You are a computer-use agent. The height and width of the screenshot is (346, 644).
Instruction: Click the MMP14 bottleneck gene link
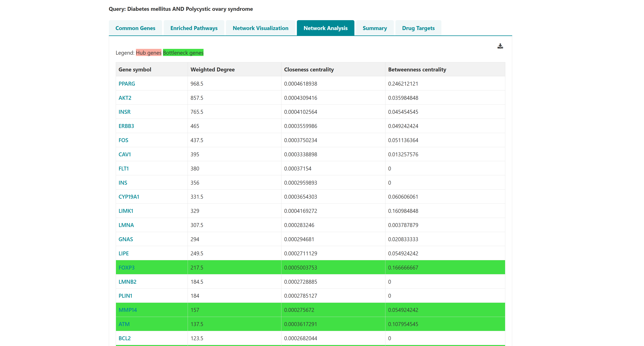(x=128, y=310)
